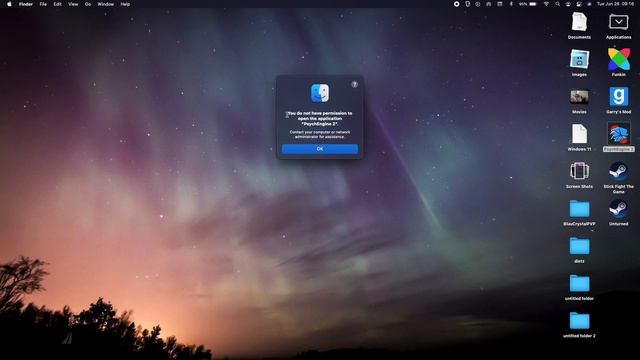Open the Help menu
This screenshot has height=360, width=640.
(x=125, y=4)
